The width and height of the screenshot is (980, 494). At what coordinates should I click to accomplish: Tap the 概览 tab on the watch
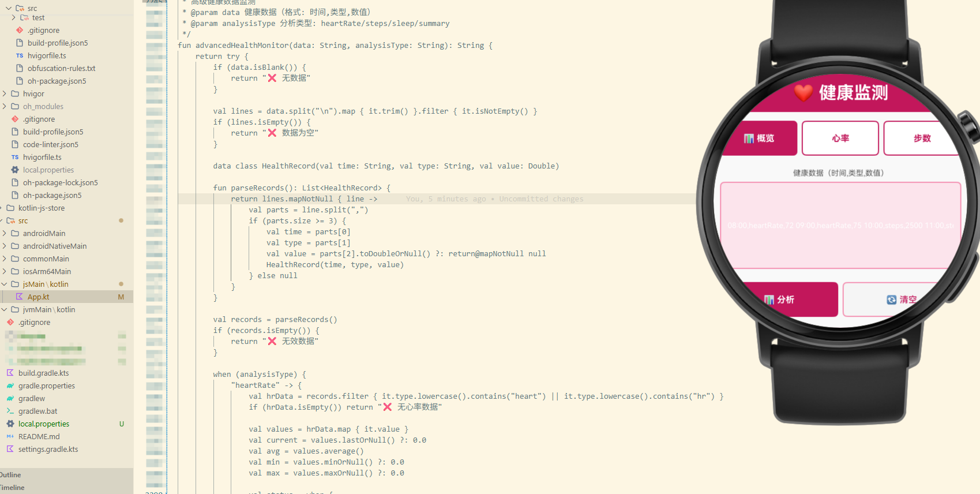[759, 139]
